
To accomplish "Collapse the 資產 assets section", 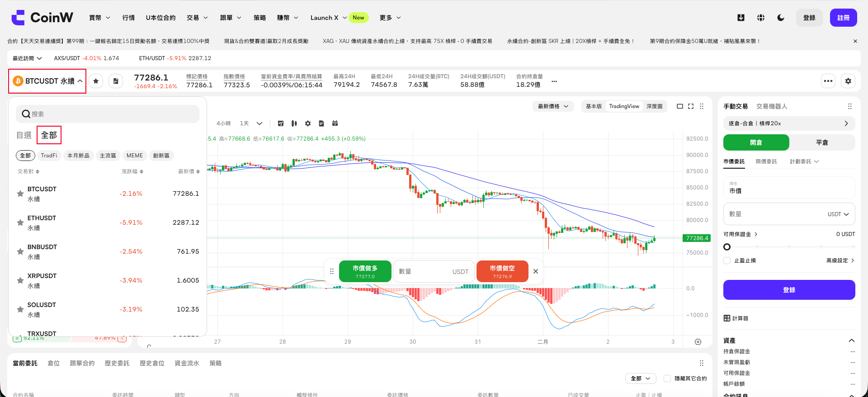I will tap(852, 340).
